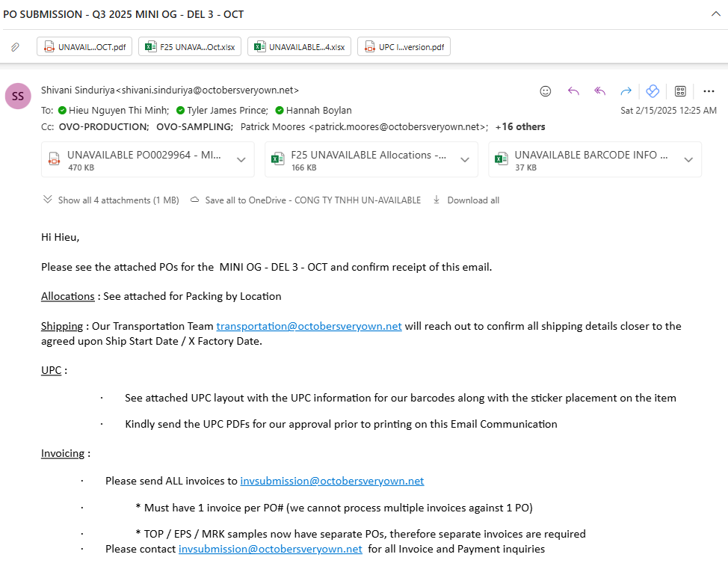Click the underlined Allocations heading
The image size is (728, 569).
(x=68, y=296)
